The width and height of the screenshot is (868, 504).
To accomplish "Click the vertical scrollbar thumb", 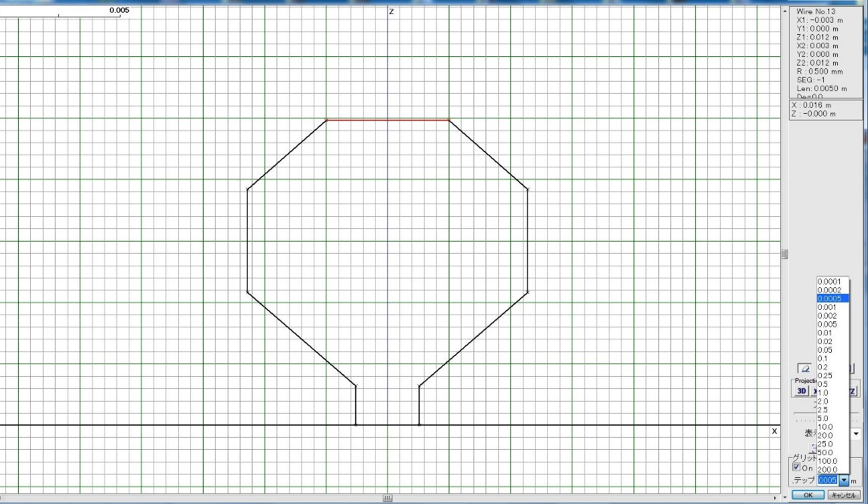I will [785, 254].
